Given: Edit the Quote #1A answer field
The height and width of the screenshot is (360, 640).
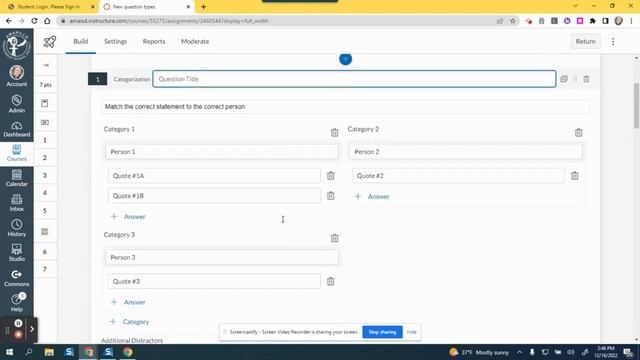Looking at the screenshot, I should (x=214, y=176).
